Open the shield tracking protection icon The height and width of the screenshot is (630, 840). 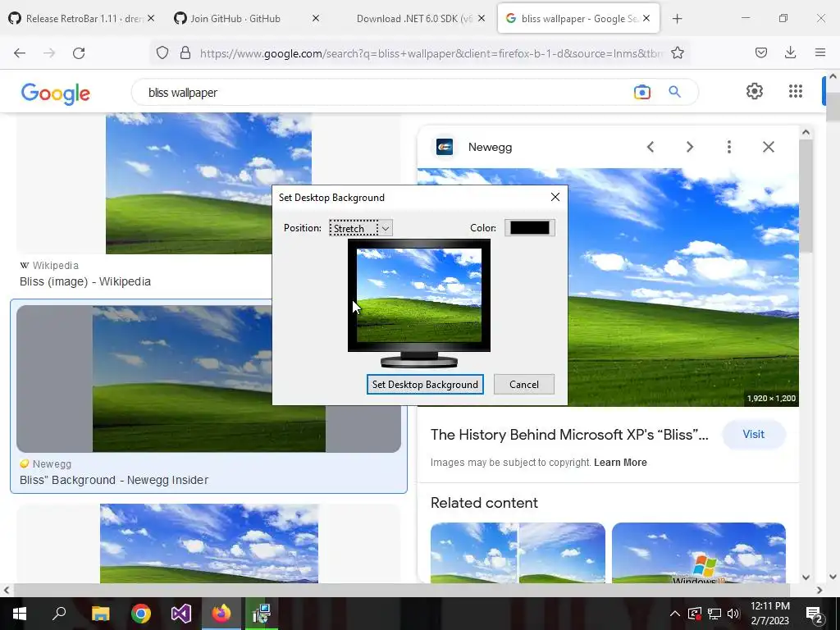[162, 53]
